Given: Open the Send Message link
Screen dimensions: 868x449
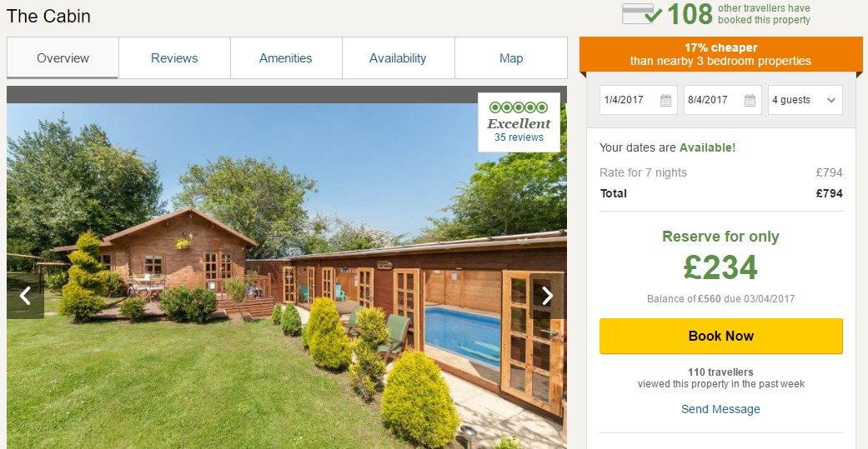Looking at the screenshot, I should point(720,409).
